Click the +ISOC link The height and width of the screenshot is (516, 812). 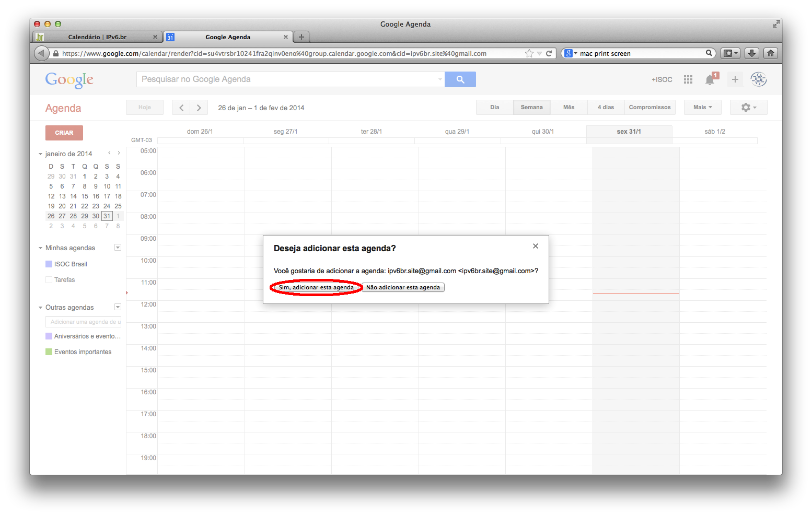tap(662, 79)
